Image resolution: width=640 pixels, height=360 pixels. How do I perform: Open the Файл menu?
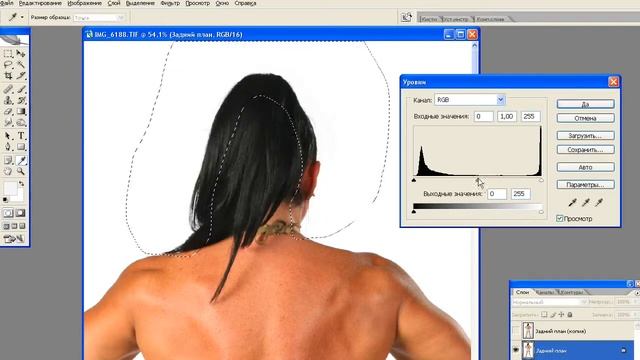tap(7, 3)
